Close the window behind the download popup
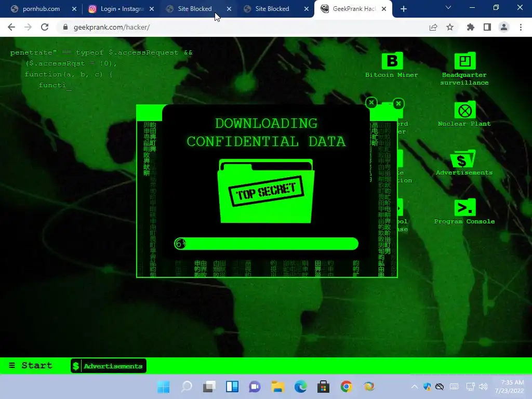532x399 pixels. pyautogui.click(x=398, y=103)
